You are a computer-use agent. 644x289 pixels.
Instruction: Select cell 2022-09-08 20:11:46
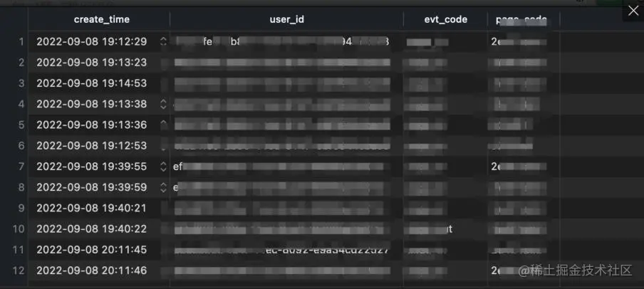tap(92, 270)
